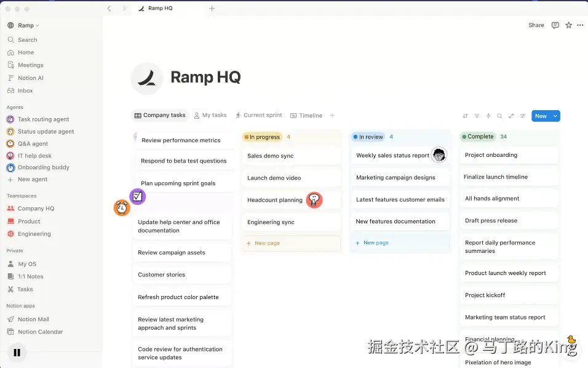The width and height of the screenshot is (588, 368).
Task: Open the New button dropdown arrow
Action: point(555,116)
